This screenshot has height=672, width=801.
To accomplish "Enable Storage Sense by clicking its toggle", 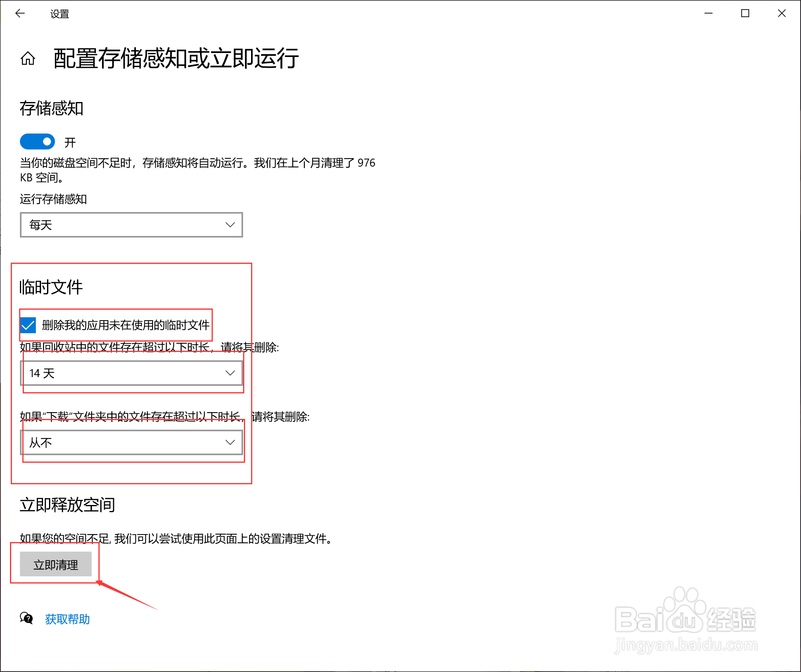I will 37,141.
